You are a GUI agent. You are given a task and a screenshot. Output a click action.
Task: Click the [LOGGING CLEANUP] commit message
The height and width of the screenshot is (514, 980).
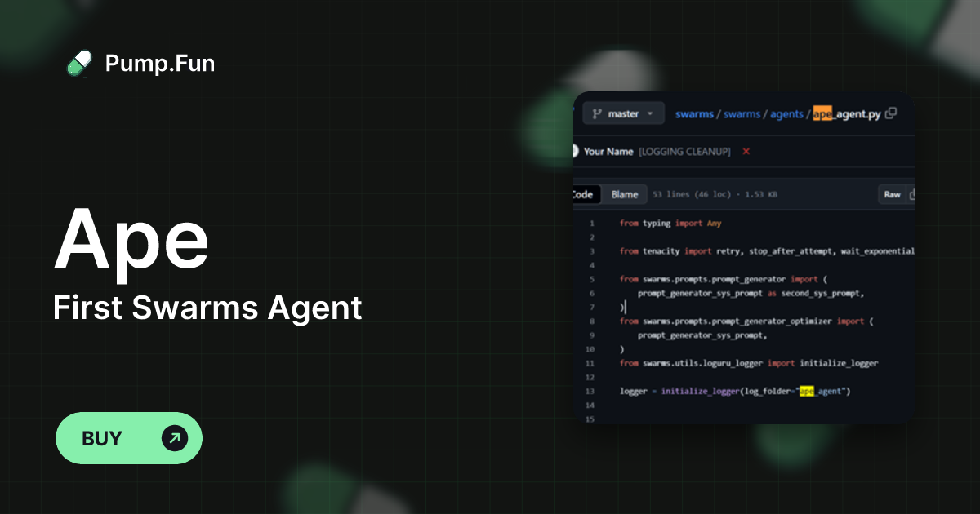684,152
